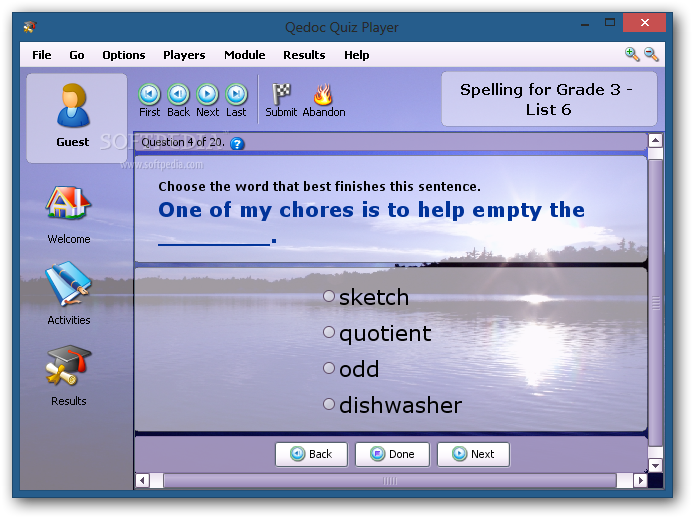Select the 'dishwasher' answer option
This screenshot has width=693, height=518.
(329, 404)
